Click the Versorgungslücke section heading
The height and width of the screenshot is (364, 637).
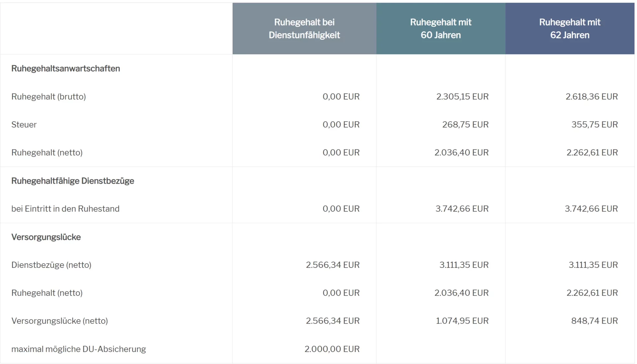pyautogui.click(x=46, y=237)
